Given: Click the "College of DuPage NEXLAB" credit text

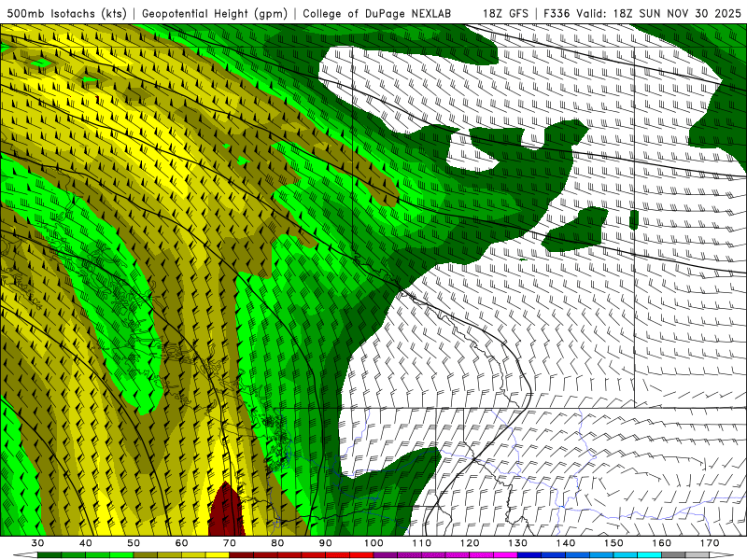Looking at the screenshot, I should tap(376, 14).
